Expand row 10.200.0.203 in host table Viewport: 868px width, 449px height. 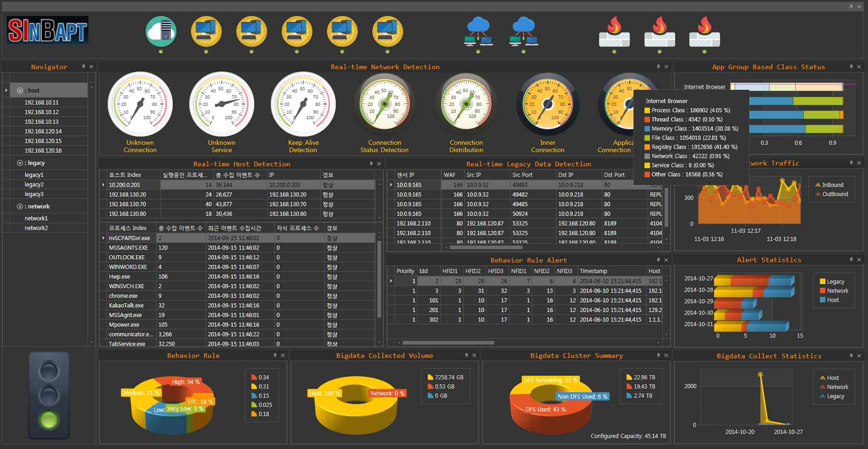click(x=104, y=185)
